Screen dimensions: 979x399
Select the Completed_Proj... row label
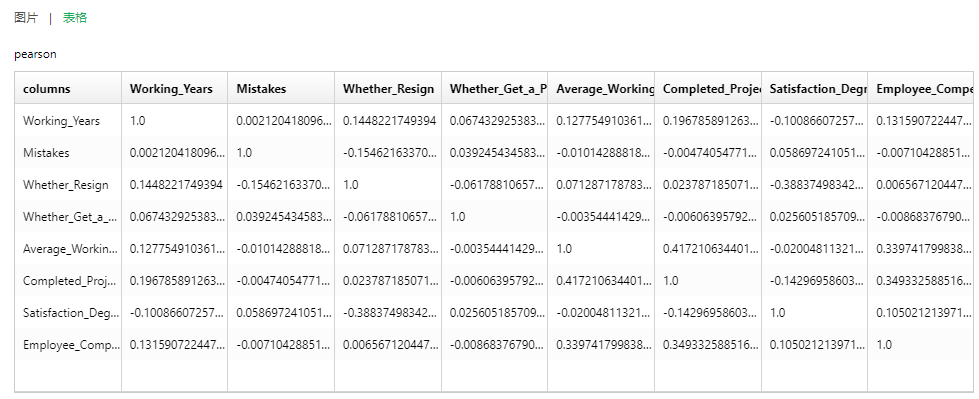coord(70,280)
